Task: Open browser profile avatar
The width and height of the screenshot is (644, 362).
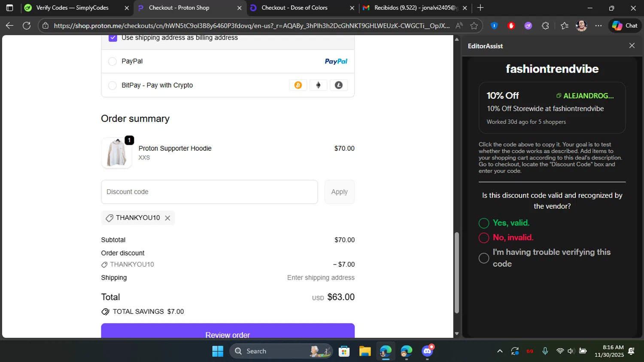Action: coord(581,26)
